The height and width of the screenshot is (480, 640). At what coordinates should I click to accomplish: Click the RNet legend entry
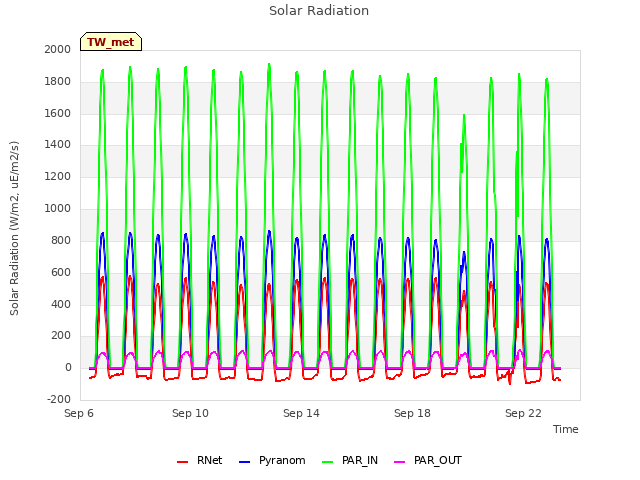pos(200,460)
